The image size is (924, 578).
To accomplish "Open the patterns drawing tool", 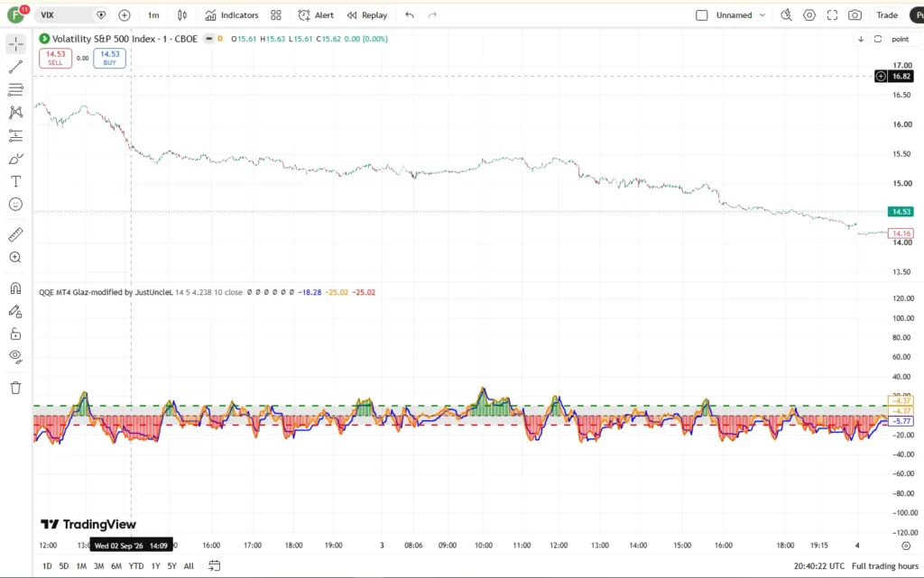I will click(x=16, y=113).
